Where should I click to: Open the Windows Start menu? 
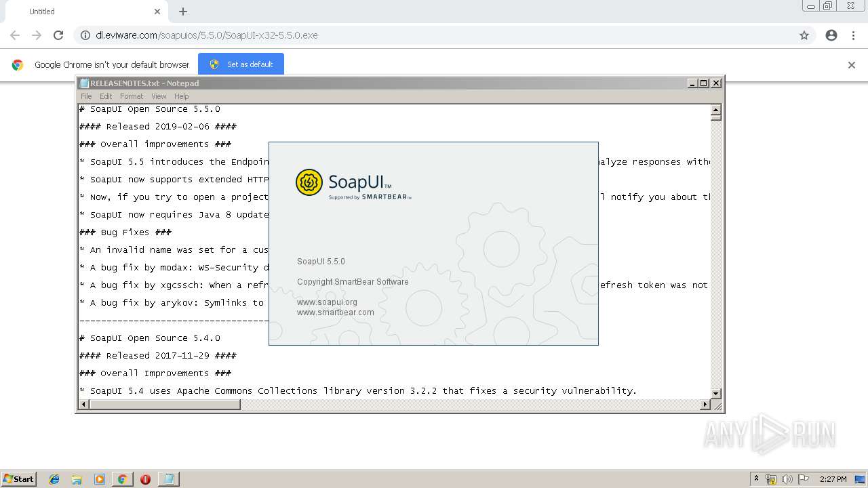pyautogui.click(x=18, y=479)
